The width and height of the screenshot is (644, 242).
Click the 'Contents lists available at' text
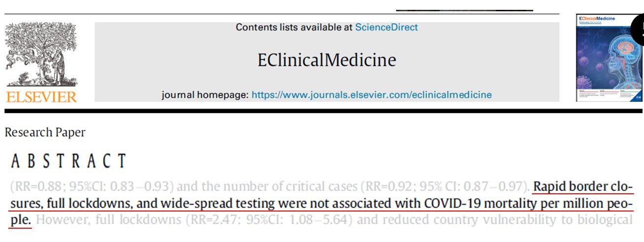(294, 28)
